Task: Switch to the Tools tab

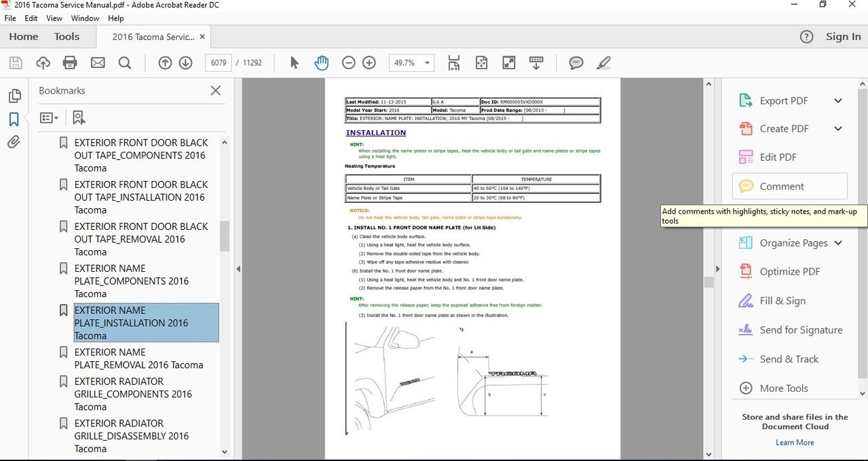Action: 67,37
